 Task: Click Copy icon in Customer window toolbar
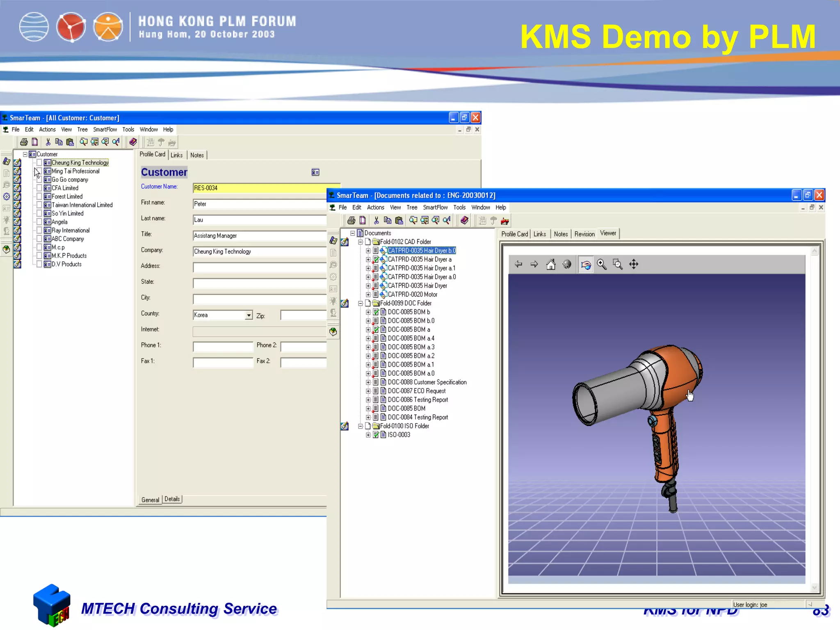(x=59, y=142)
